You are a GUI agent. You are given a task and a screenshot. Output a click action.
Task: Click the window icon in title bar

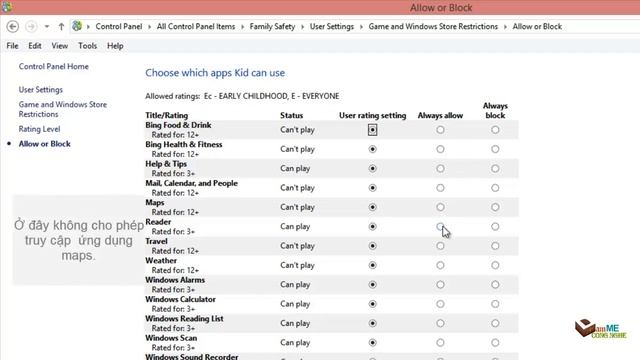[x=7, y=7]
